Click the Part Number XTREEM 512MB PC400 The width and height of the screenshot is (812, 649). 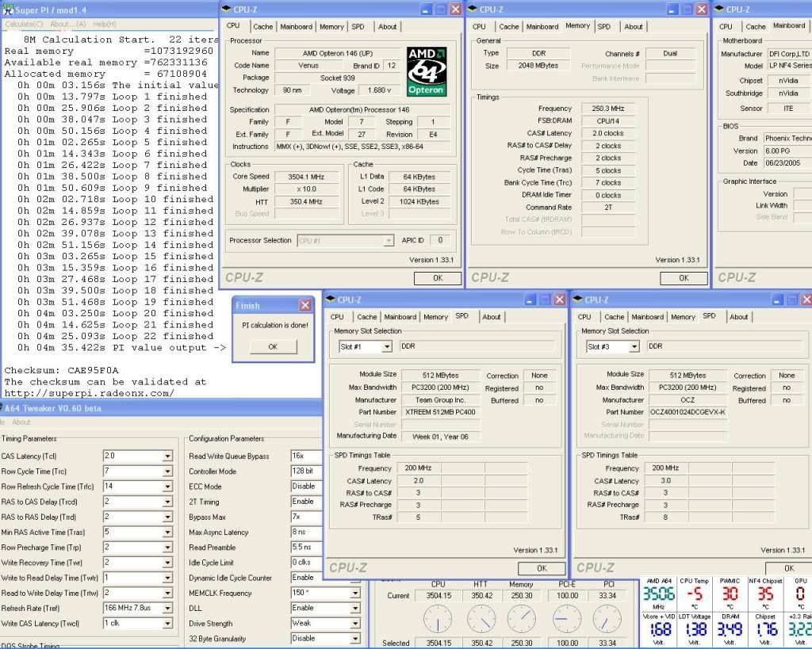[440, 412]
